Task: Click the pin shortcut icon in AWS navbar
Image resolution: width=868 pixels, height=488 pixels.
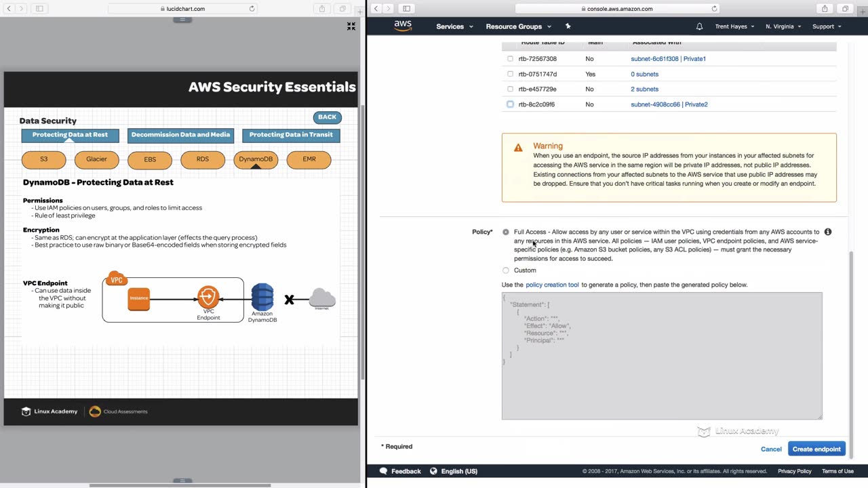Action: pos(568,26)
